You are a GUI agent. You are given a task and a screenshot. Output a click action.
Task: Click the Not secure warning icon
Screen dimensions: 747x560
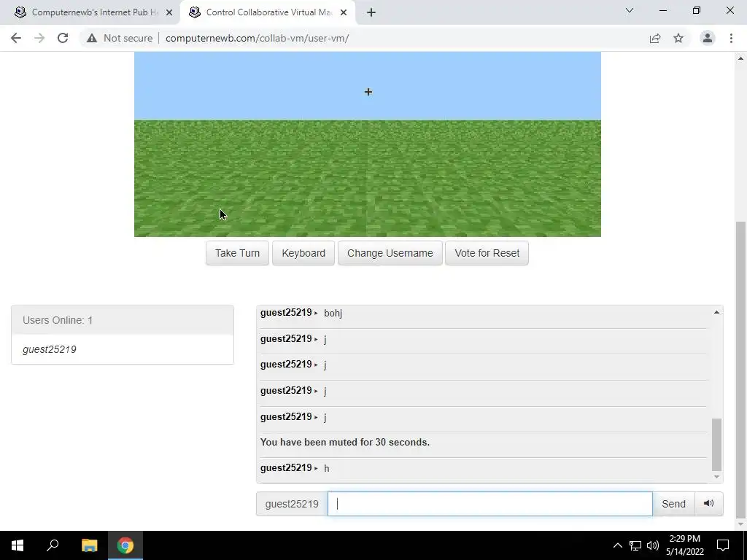point(92,38)
